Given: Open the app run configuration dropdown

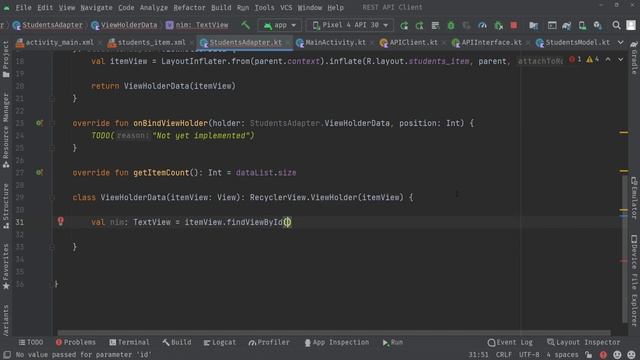Looking at the screenshot, I should click(280, 25).
